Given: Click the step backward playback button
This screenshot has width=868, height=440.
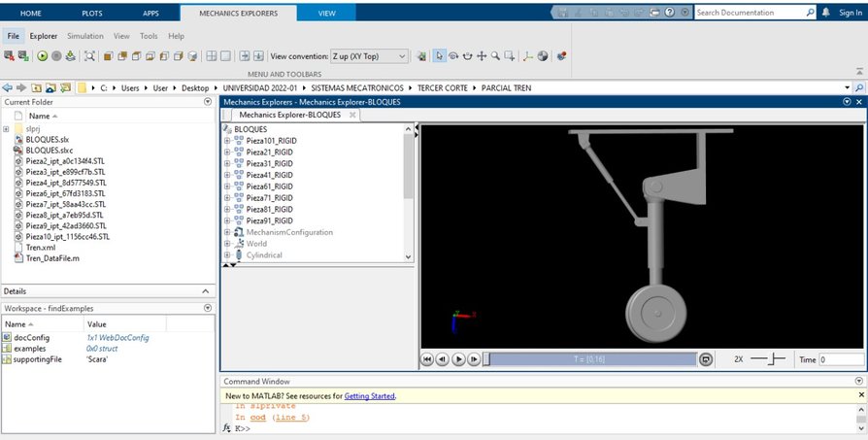Looking at the screenshot, I should click(443, 359).
